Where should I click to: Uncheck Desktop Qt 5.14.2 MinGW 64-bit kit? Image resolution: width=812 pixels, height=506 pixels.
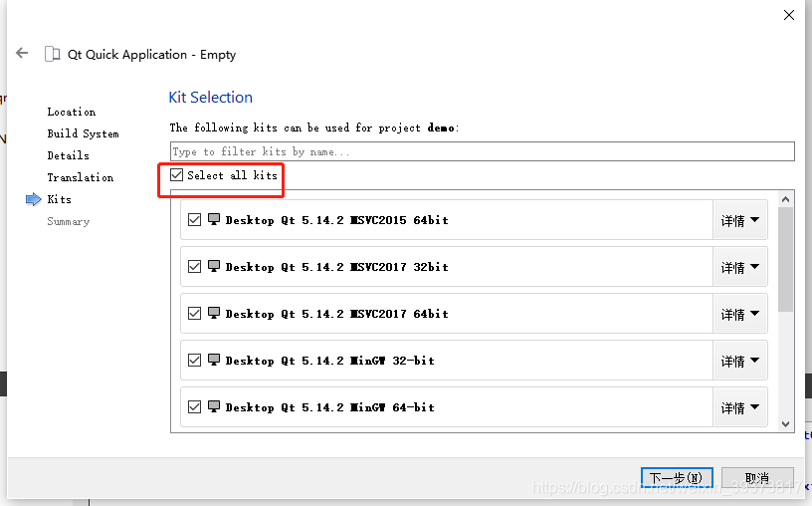(x=194, y=407)
